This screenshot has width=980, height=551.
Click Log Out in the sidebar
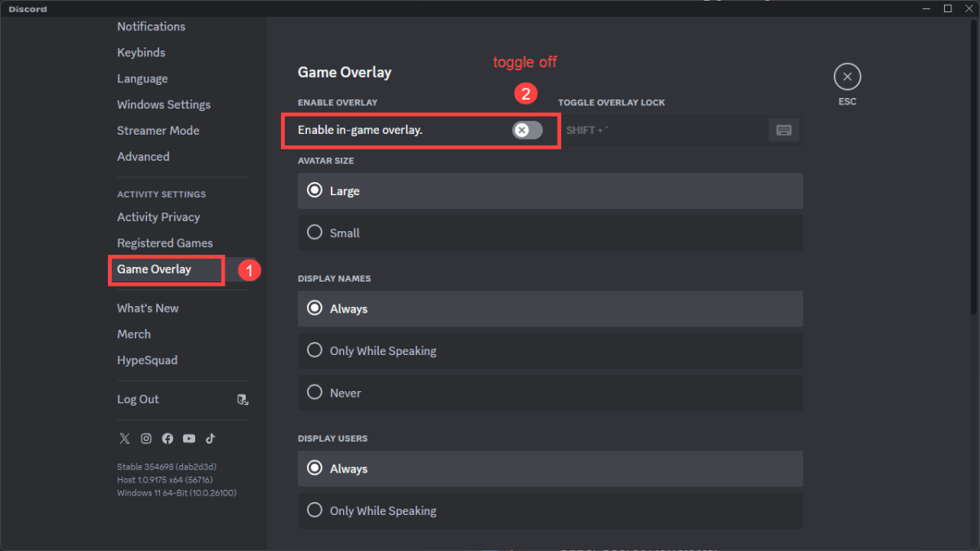tap(137, 399)
